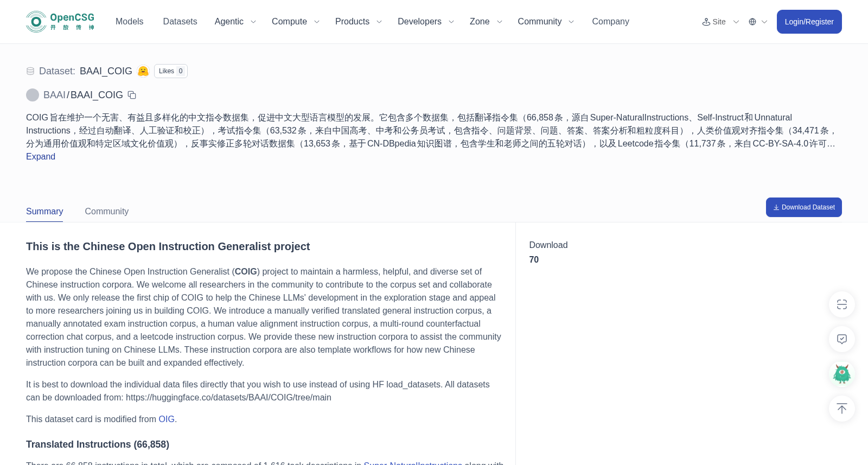
Task: Expand the Products dropdown chevron
Action: (x=379, y=22)
